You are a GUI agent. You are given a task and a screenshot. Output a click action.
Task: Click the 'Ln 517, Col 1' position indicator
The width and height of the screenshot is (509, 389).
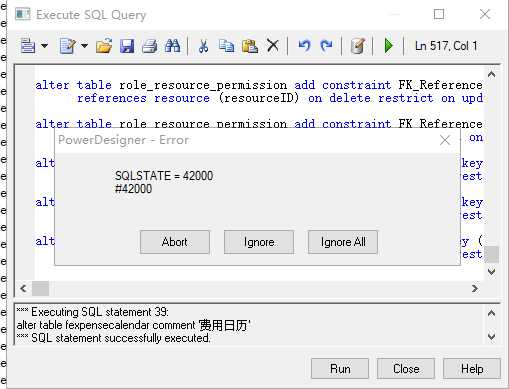tap(446, 46)
